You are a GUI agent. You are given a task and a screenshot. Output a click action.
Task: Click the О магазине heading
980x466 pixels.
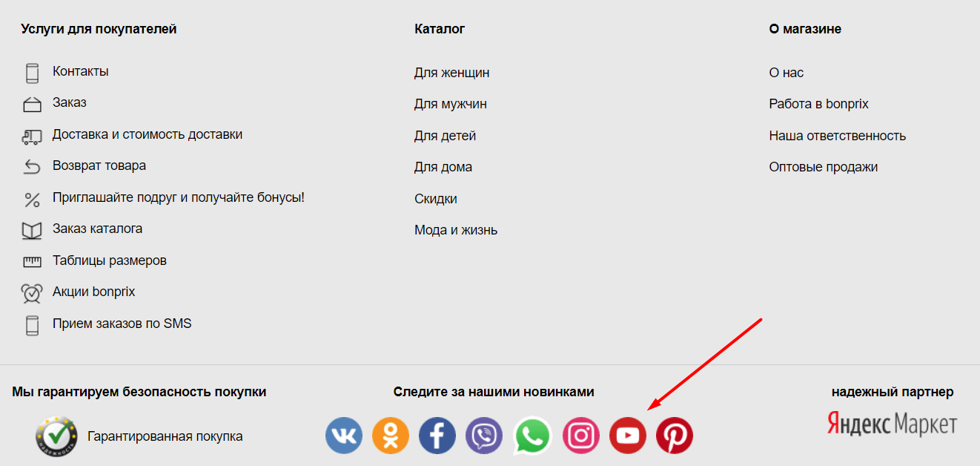805,29
